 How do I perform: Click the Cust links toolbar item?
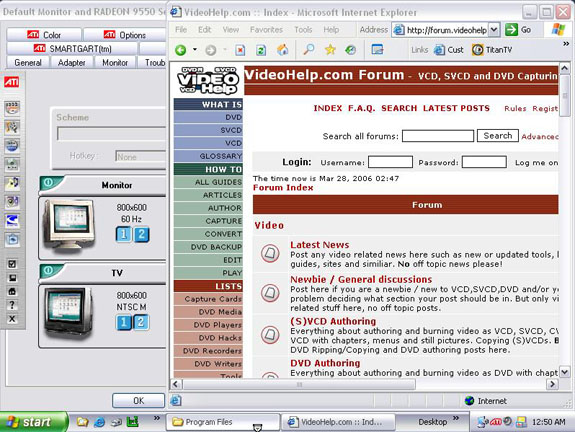(449, 50)
